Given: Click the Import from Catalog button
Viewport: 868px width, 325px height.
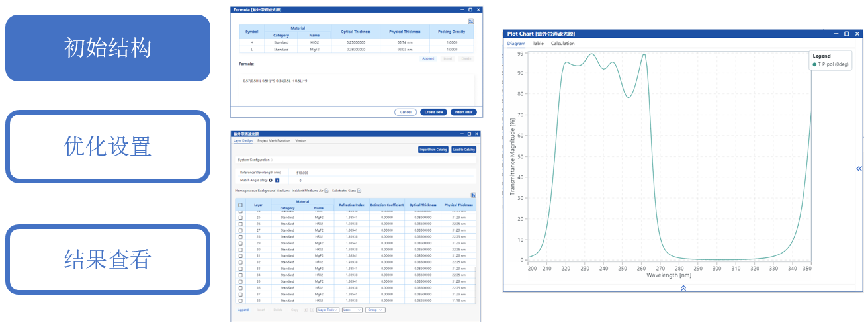Looking at the screenshot, I should tap(433, 150).
